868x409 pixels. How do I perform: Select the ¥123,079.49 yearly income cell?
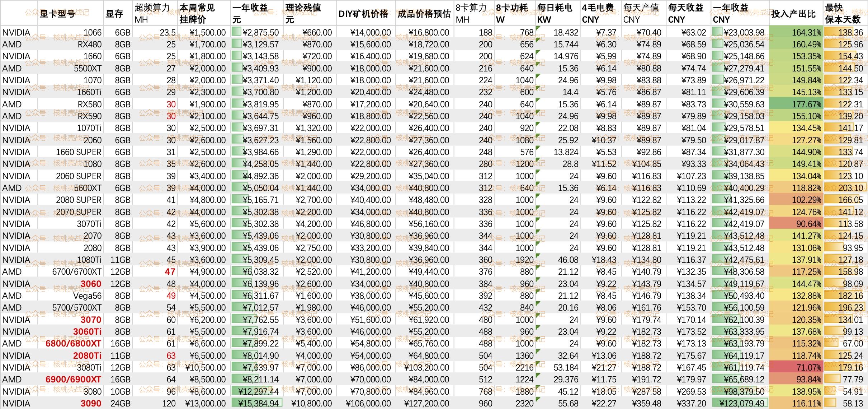(x=740, y=403)
